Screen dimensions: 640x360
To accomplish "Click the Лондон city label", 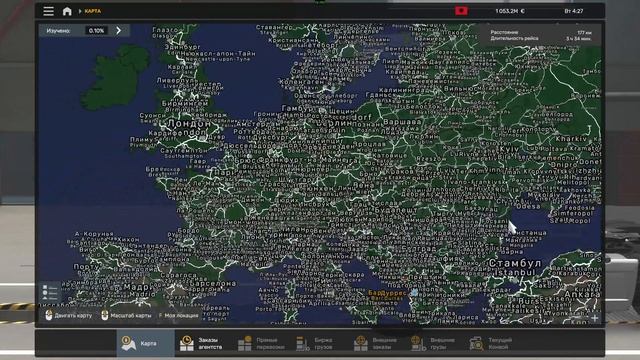I will (x=189, y=123).
